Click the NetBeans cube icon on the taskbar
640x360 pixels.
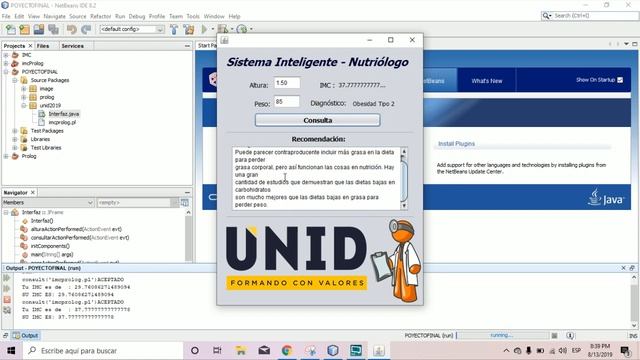(x=333, y=351)
